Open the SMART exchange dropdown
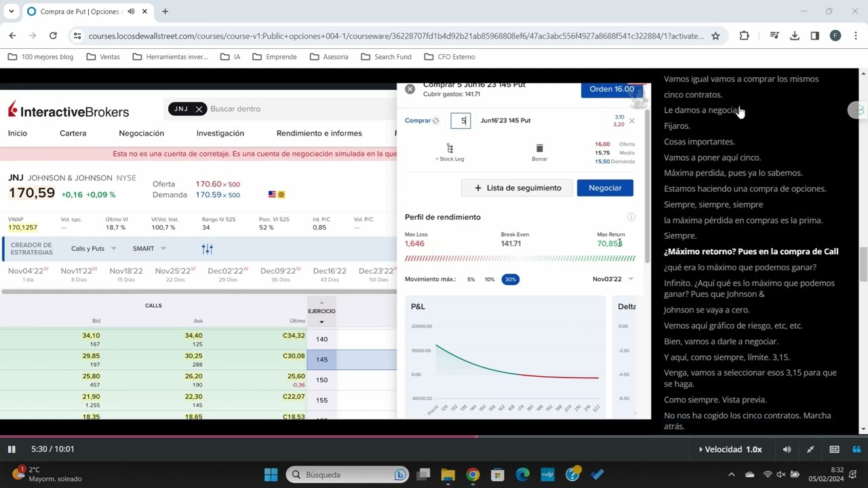 (149, 249)
